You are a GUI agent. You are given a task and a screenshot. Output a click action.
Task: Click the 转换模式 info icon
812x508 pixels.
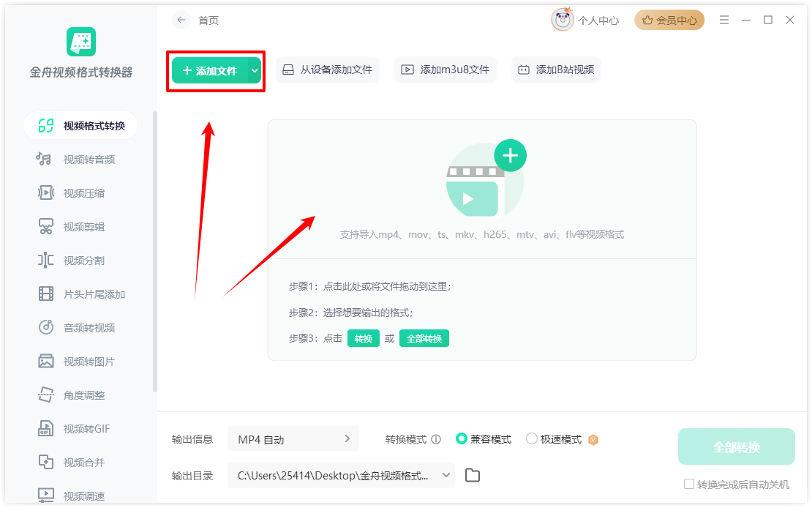pyautogui.click(x=436, y=440)
